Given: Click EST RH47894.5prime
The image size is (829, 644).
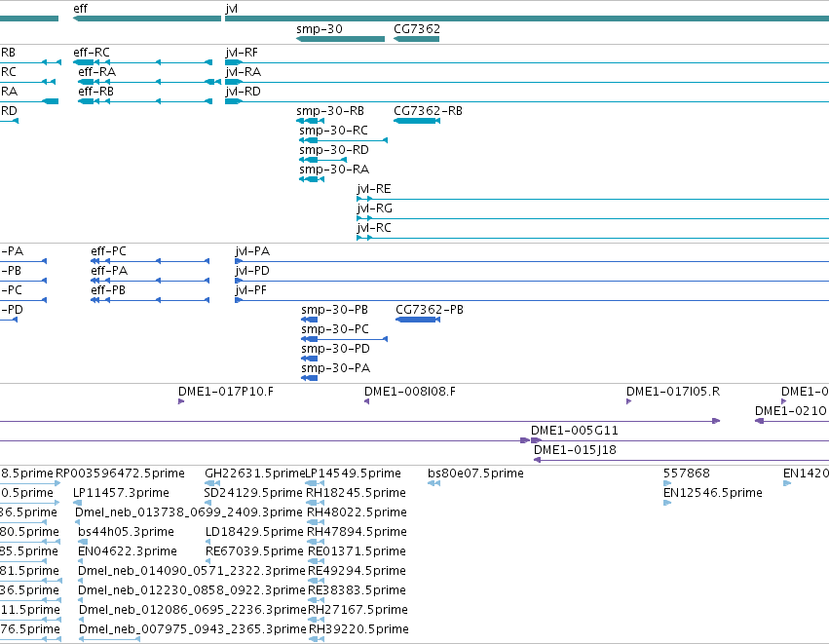Looking at the screenshot, I should pyautogui.click(x=316, y=542).
